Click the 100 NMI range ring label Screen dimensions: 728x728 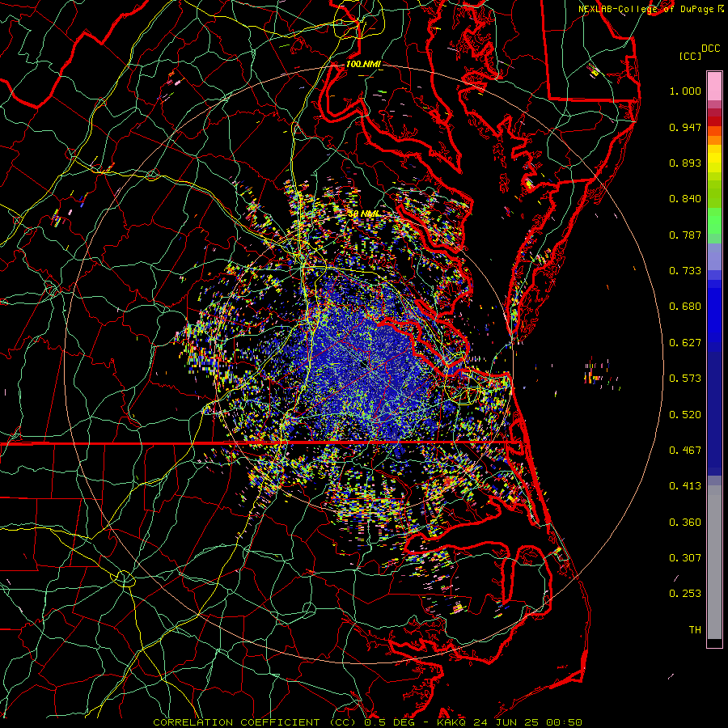(363, 64)
